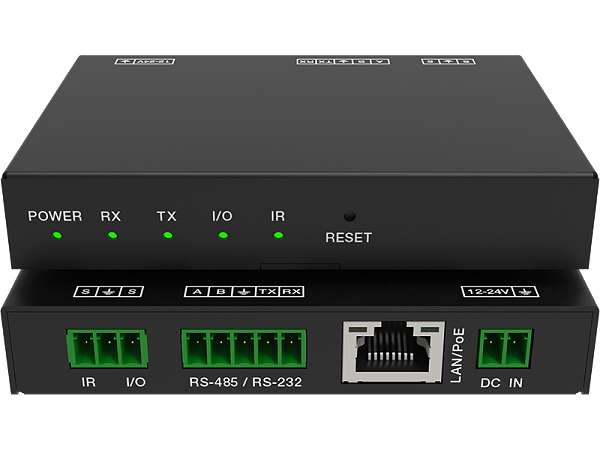Click the POWER text label
The image size is (600, 450).
click(x=55, y=215)
